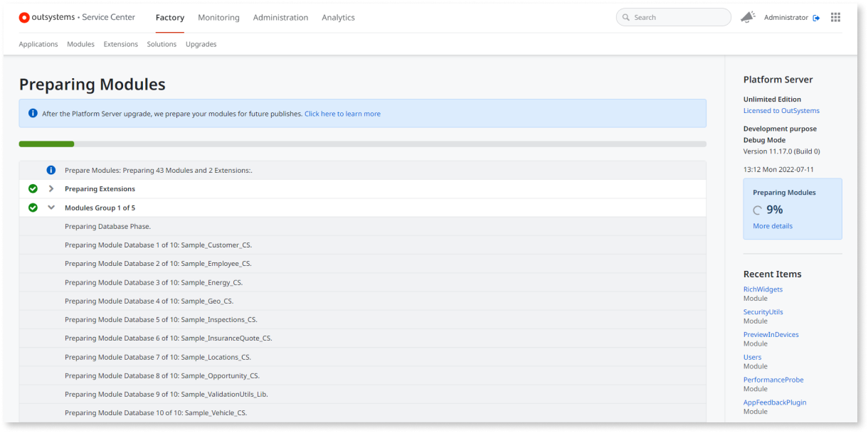Click the magnifier icon in the search bar

625,16
